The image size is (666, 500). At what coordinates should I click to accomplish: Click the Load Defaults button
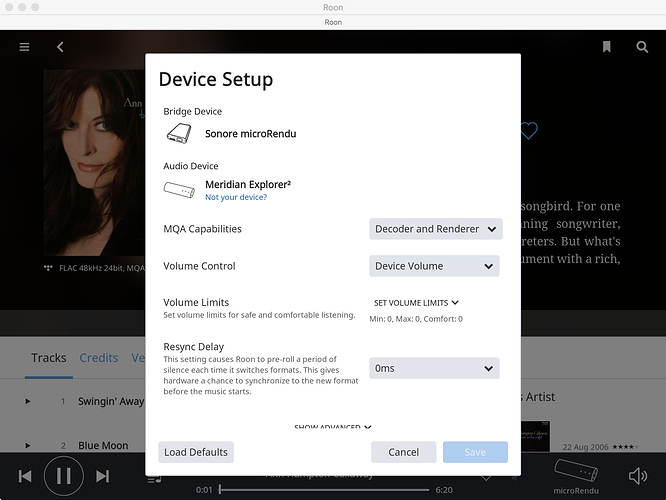[196, 452]
